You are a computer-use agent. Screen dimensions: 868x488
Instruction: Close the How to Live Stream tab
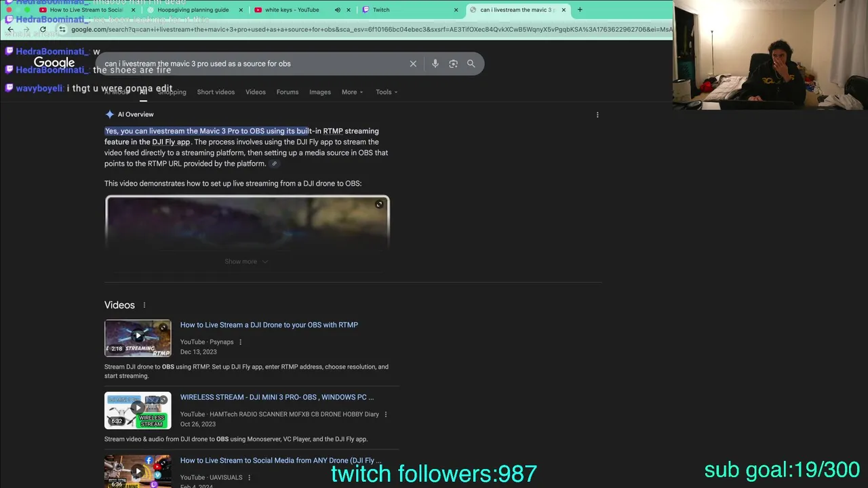pyautogui.click(x=133, y=9)
